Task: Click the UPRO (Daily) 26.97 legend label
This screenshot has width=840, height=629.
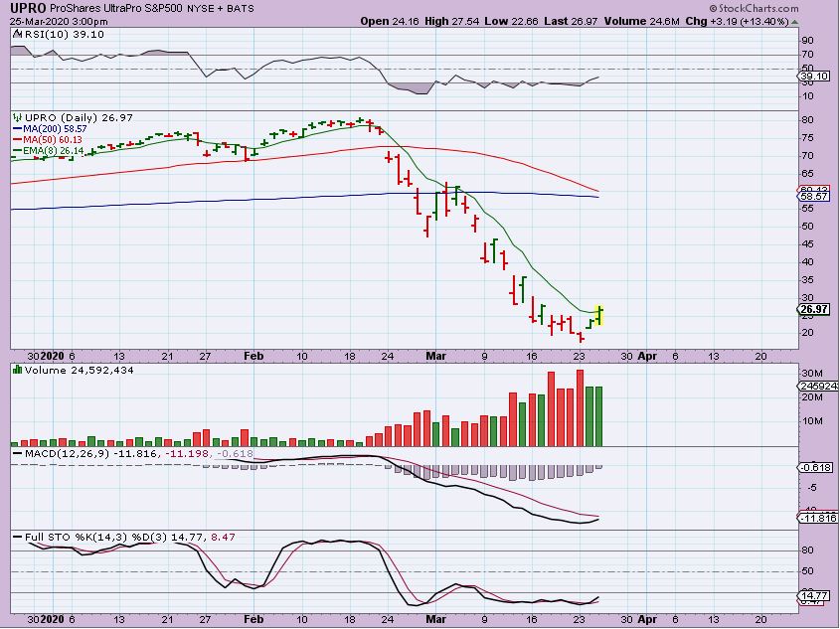Action: coord(79,118)
